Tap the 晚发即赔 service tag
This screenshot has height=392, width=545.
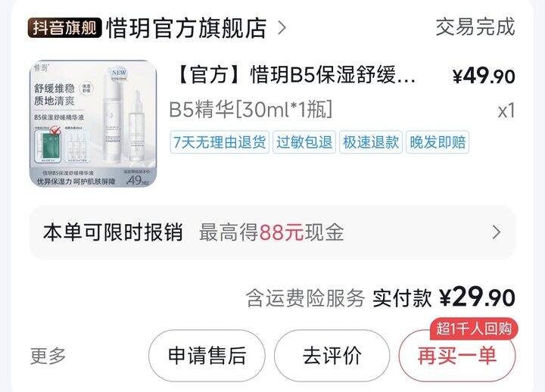[x=438, y=142]
